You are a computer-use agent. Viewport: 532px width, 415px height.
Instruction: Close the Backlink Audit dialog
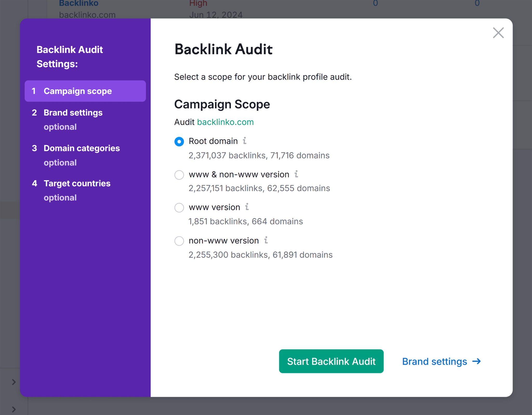[x=497, y=33]
